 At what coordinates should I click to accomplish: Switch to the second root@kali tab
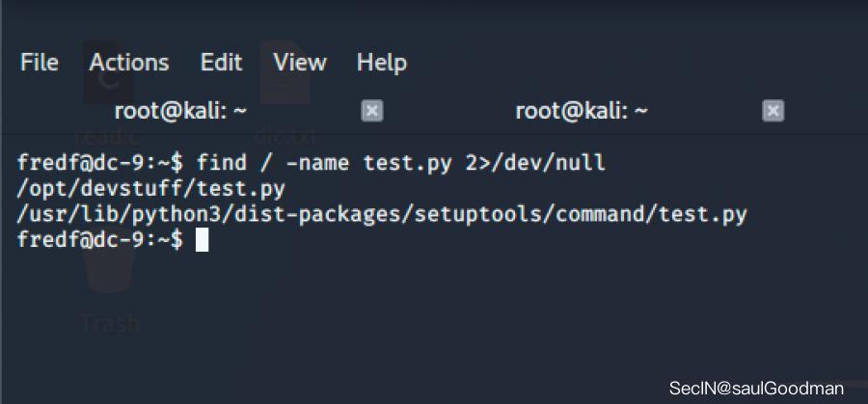(x=582, y=112)
